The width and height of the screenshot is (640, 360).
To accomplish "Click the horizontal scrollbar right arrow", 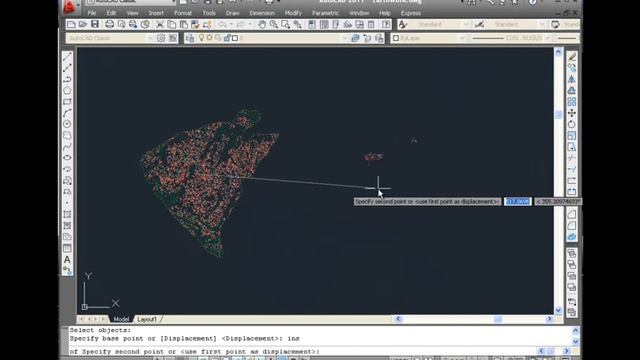I will pos(549,319).
